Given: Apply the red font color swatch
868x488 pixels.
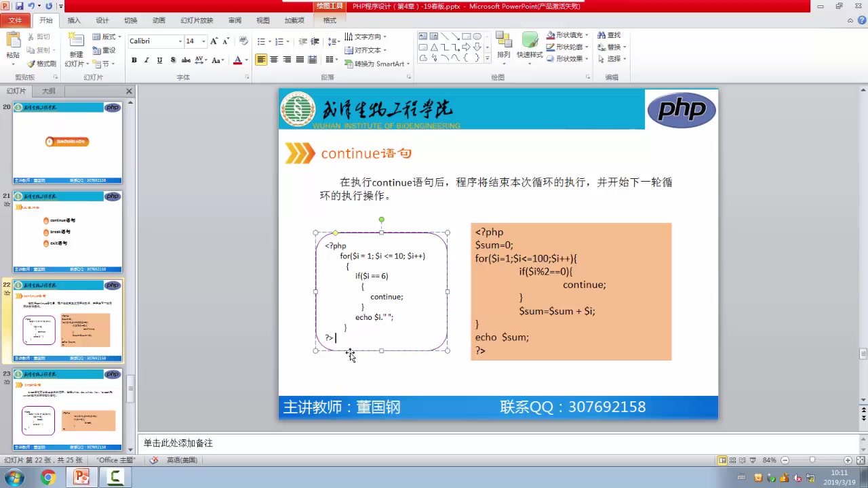Looking at the screenshot, I should [237, 60].
